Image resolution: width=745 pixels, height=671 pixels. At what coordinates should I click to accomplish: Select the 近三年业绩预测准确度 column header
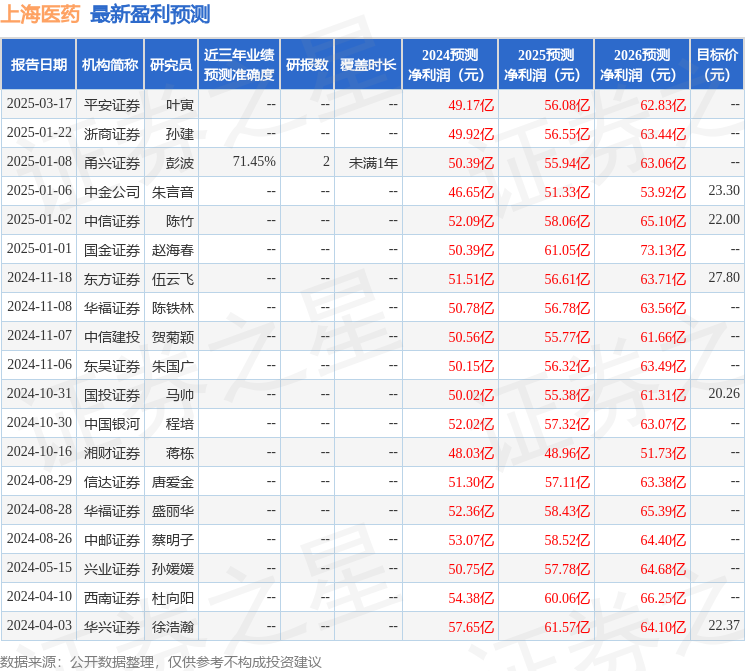[239, 65]
